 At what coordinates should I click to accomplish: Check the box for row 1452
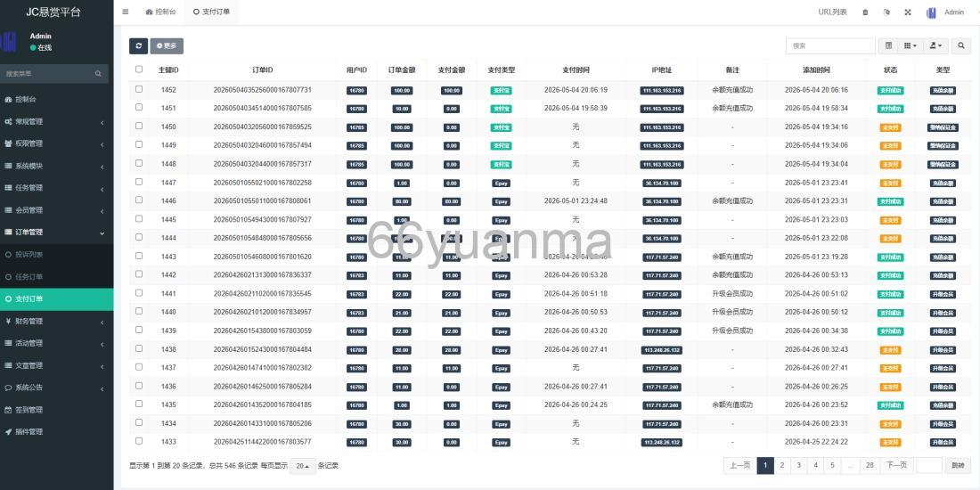pos(139,89)
